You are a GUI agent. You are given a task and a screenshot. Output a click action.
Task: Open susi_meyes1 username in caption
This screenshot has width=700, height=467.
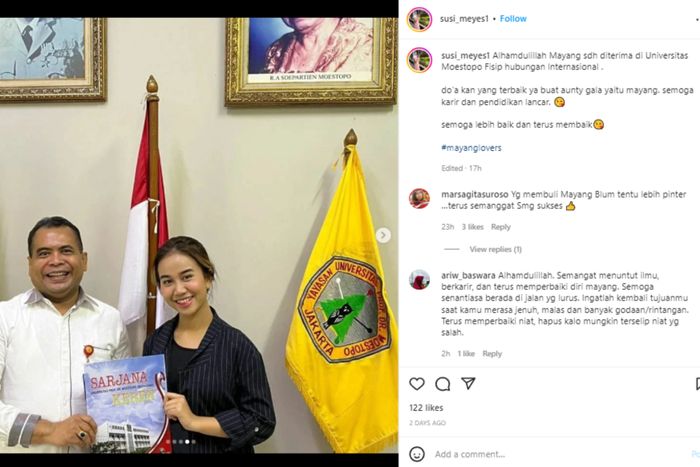(466, 56)
